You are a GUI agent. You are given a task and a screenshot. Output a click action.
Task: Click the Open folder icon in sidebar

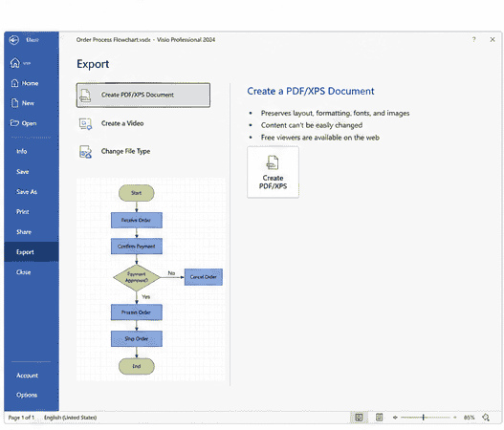14,123
